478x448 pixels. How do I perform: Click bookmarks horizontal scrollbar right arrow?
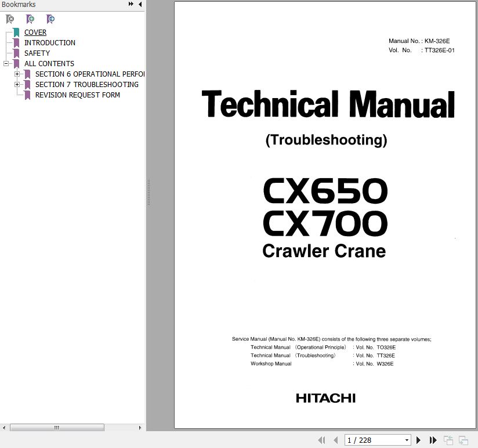click(x=140, y=428)
